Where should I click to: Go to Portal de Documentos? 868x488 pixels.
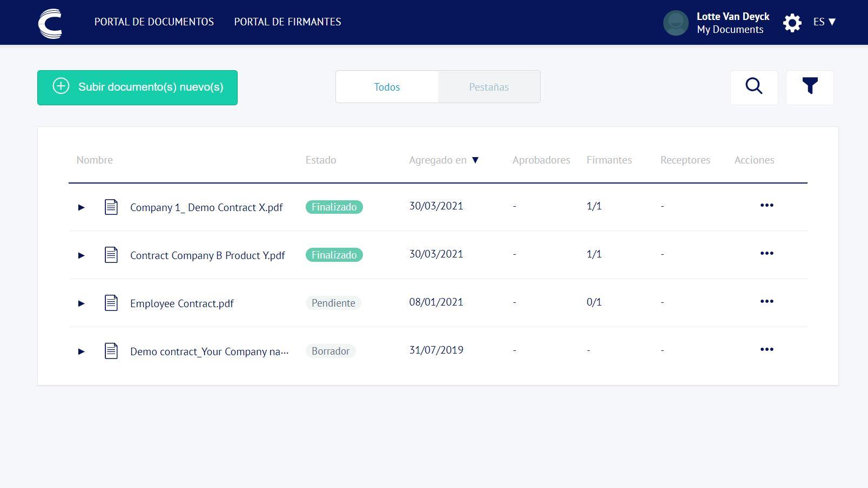click(154, 22)
